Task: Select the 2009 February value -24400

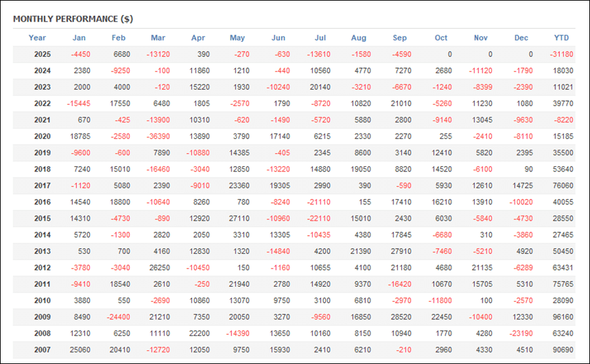Action: [x=120, y=318]
